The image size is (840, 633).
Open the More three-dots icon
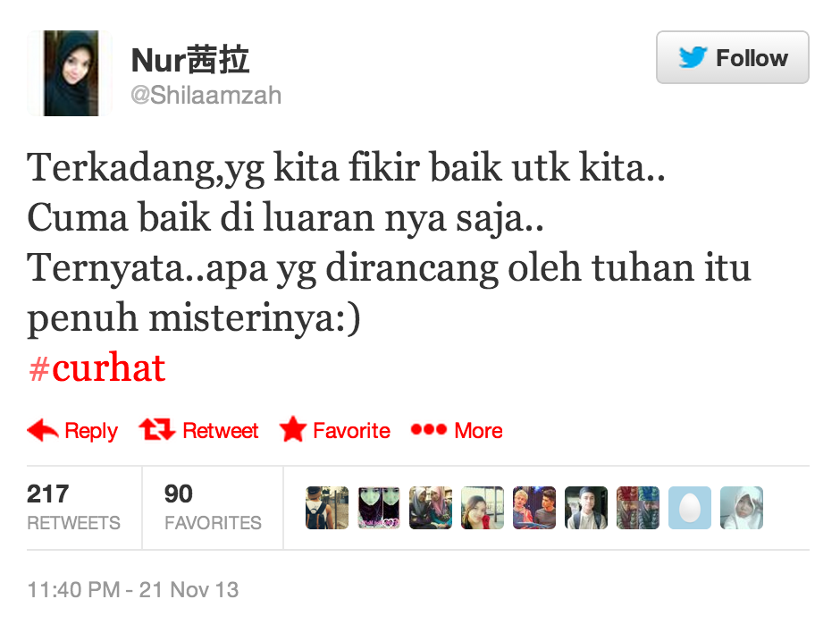tap(429, 429)
